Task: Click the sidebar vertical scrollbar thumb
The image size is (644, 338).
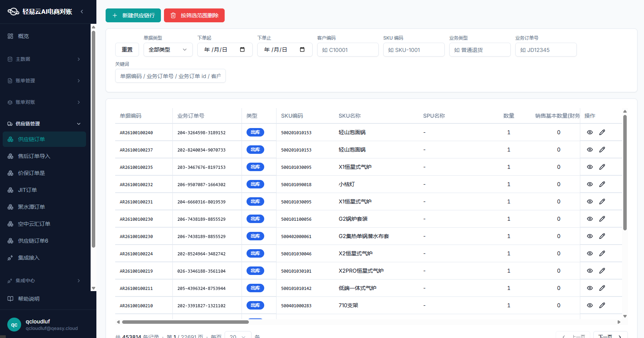Action: tap(93, 139)
